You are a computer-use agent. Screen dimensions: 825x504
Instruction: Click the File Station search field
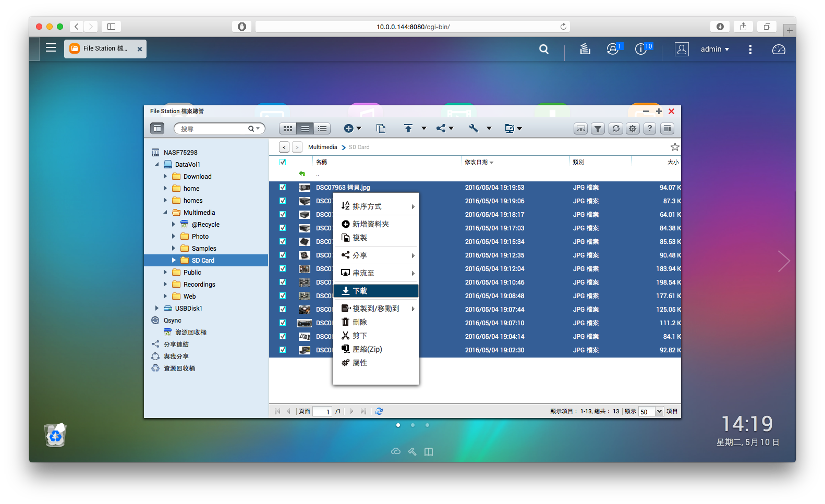pos(214,129)
